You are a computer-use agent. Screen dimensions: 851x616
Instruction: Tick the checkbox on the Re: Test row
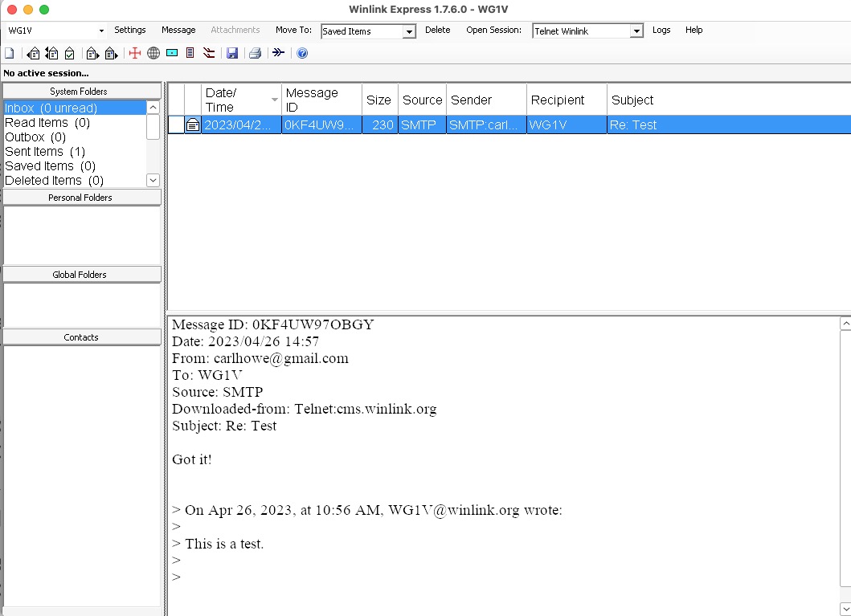click(176, 125)
